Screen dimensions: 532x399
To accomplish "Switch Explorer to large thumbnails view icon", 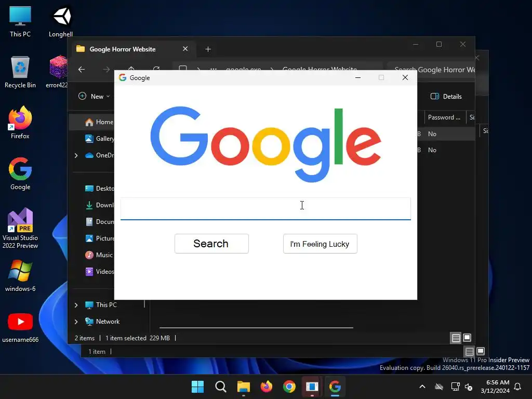I will point(467,338).
